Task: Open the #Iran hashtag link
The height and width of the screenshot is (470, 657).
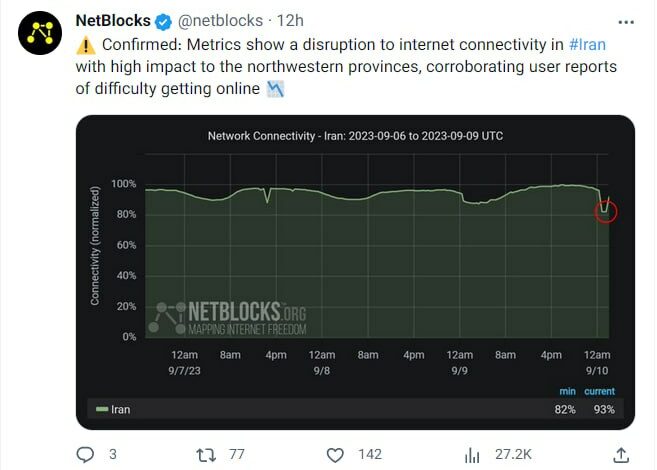Action: click(x=587, y=44)
